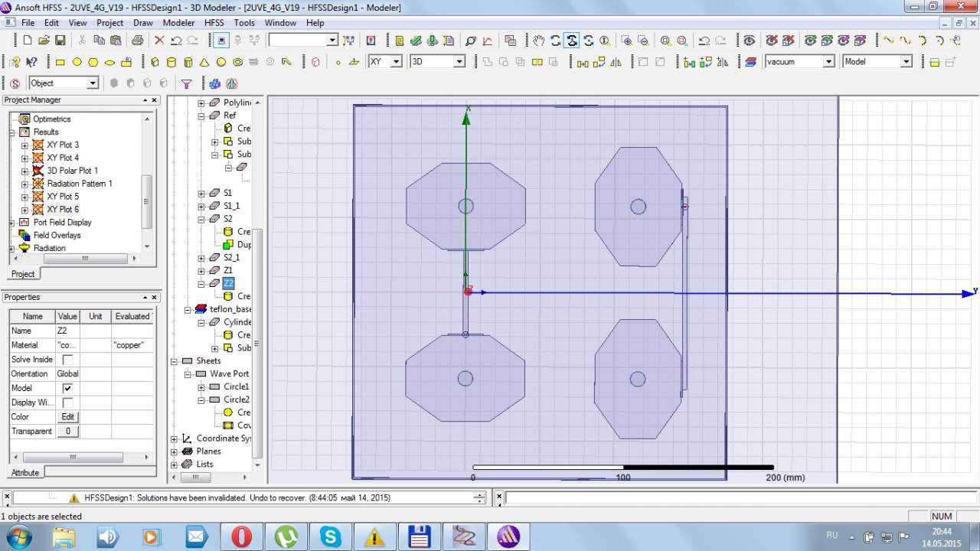Open the XY drawing plane dropdown
The image size is (980, 551).
(x=396, y=62)
